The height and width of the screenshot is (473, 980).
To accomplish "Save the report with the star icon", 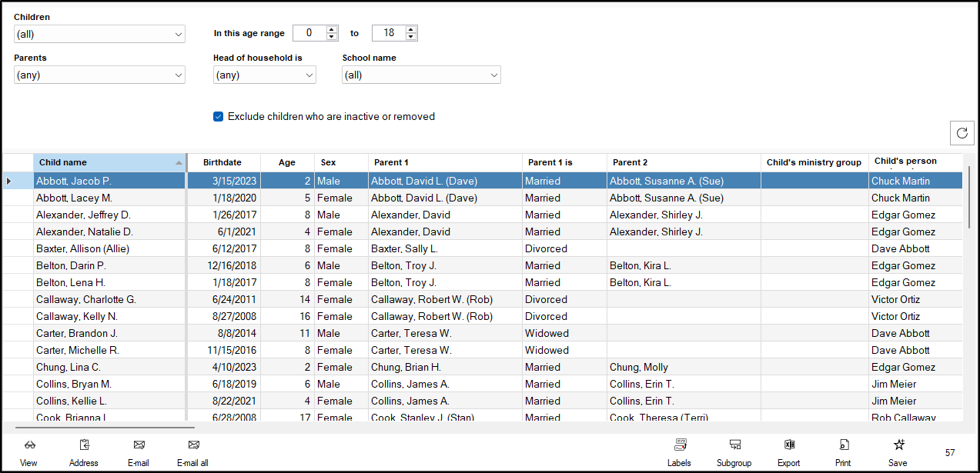I will (898, 445).
